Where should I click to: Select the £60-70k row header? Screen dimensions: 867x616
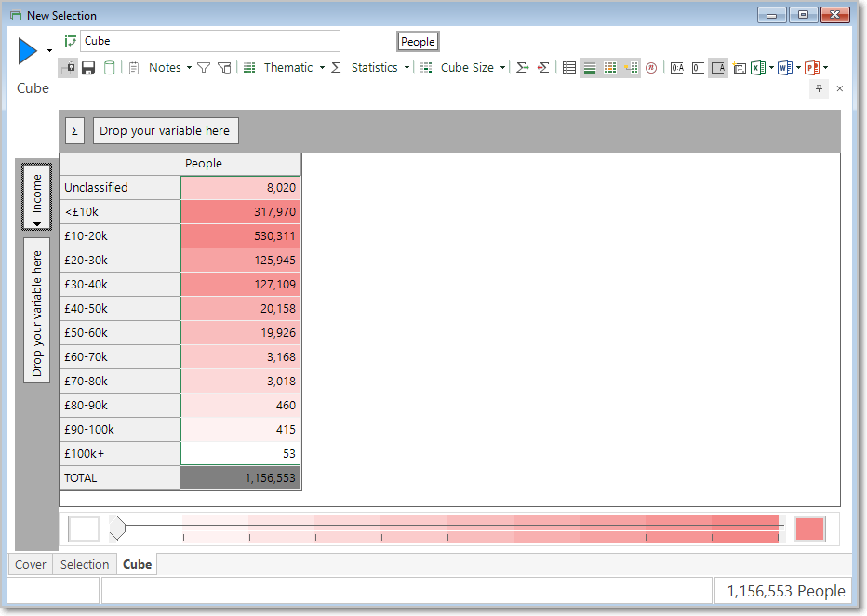(119, 357)
